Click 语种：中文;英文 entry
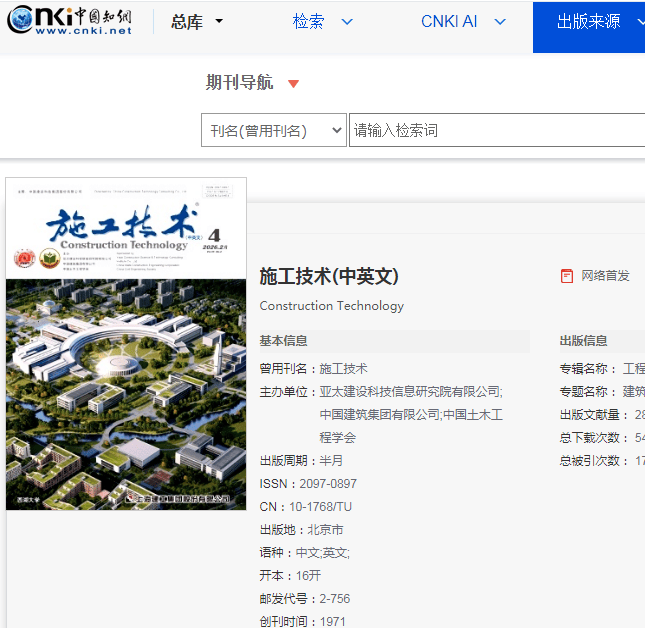Image resolution: width=645 pixels, height=628 pixels. pyautogui.click(x=304, y=553)
